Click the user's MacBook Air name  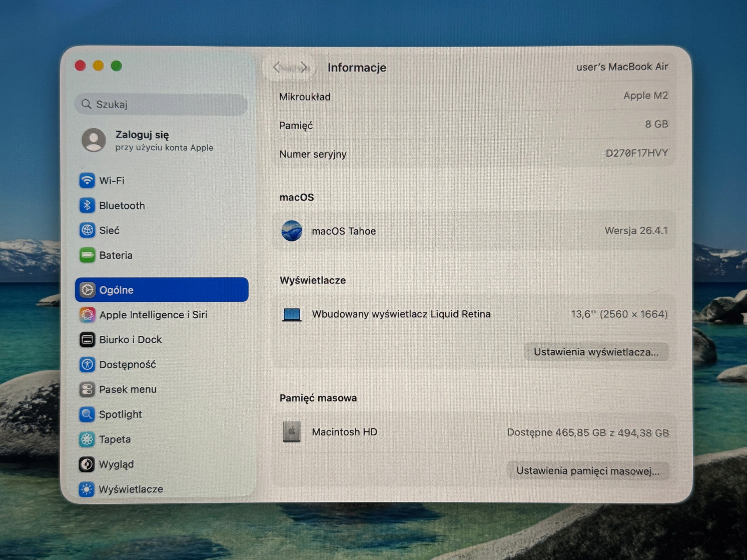pos(622,67)
